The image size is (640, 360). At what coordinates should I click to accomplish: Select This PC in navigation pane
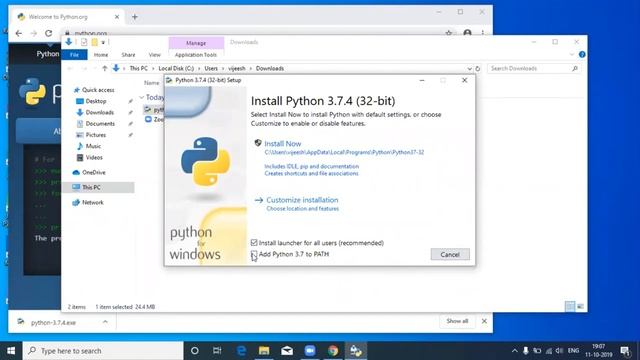(91, 187)
